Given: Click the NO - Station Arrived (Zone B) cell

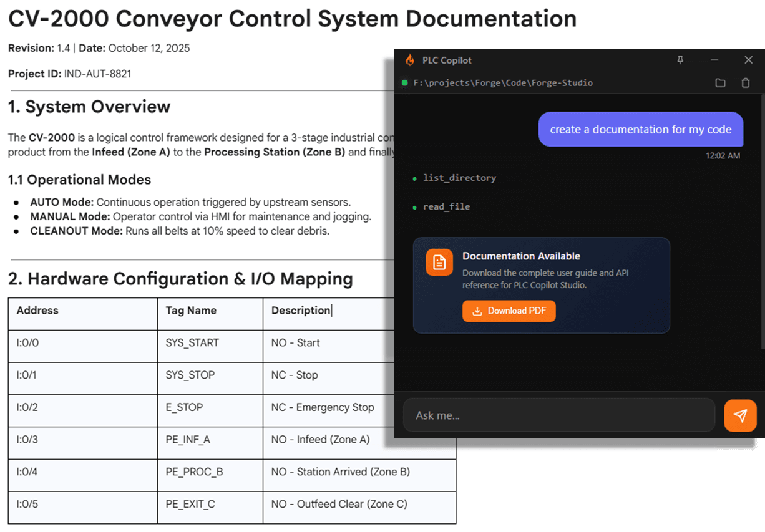Looking at the screenshot, I should pos(359,475).
